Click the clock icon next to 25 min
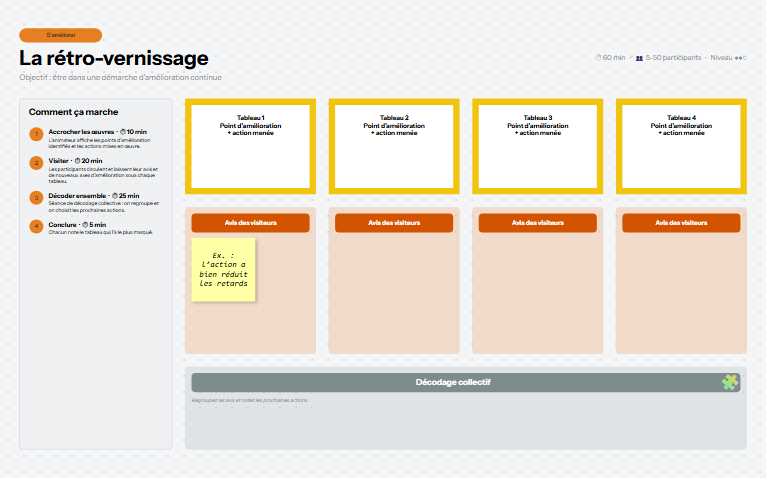The image size is (766, 478). click(x=115, y=196)
